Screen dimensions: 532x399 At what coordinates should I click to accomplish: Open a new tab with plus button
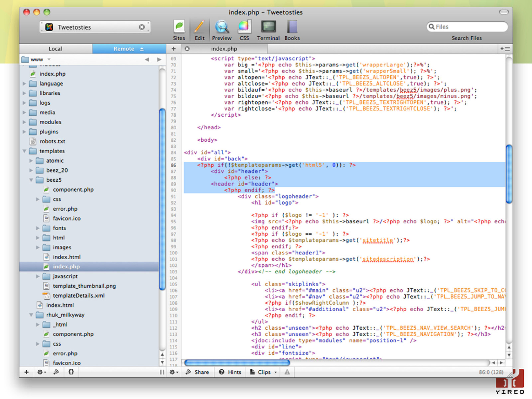click(174, 49)
